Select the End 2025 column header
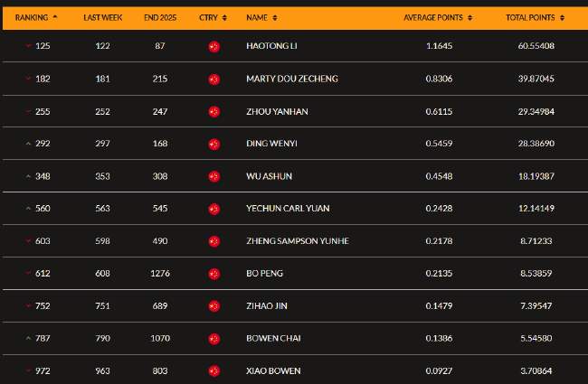Viewport: 588px width, 384px height. click(160, 17)
